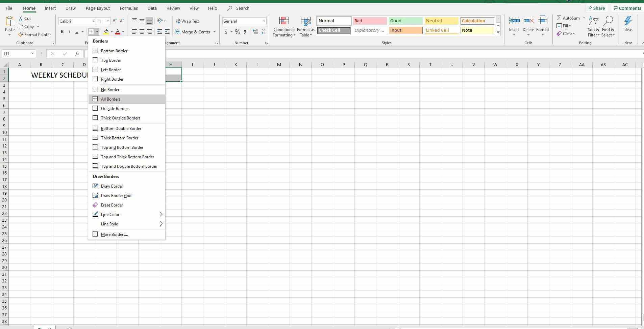The height and width of the screenshot is (329, 644).
Task: Open the Insert ribbon tab
Action: pos(50,8)
